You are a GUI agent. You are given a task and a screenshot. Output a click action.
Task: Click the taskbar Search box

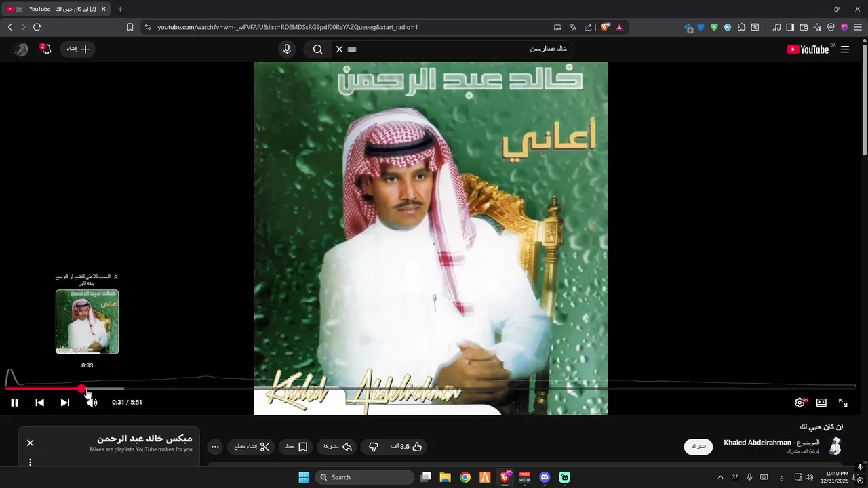click(x=365, y=477)
